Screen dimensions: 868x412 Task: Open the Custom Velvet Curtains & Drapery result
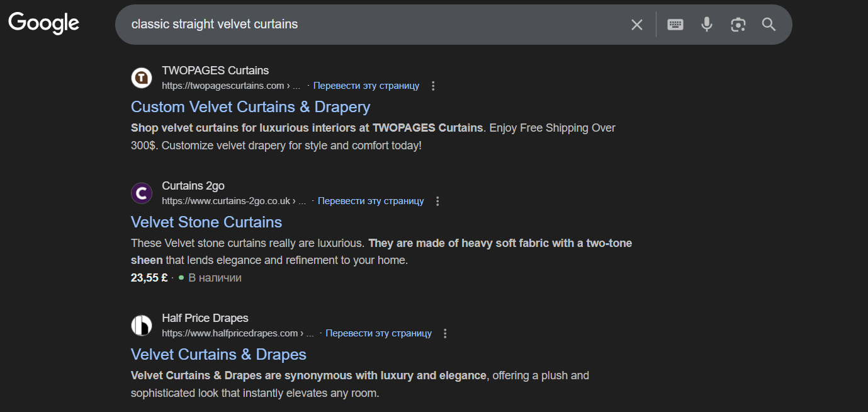251,106
